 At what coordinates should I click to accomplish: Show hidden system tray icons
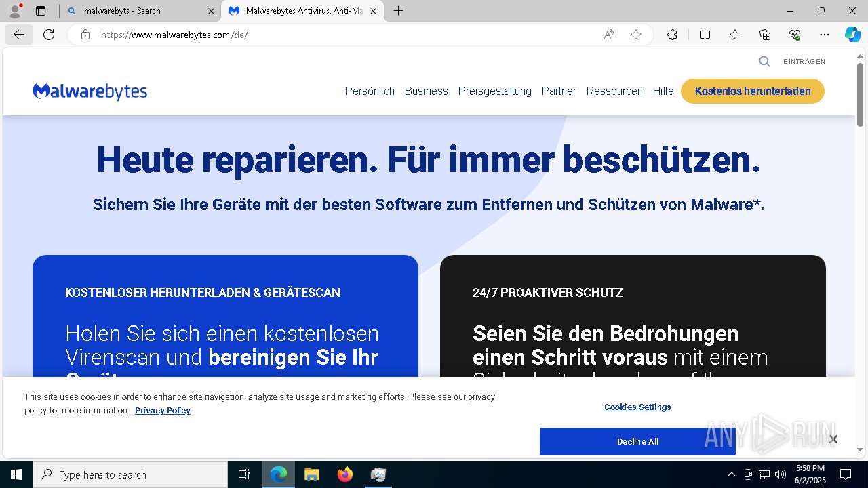coord(731,474)
